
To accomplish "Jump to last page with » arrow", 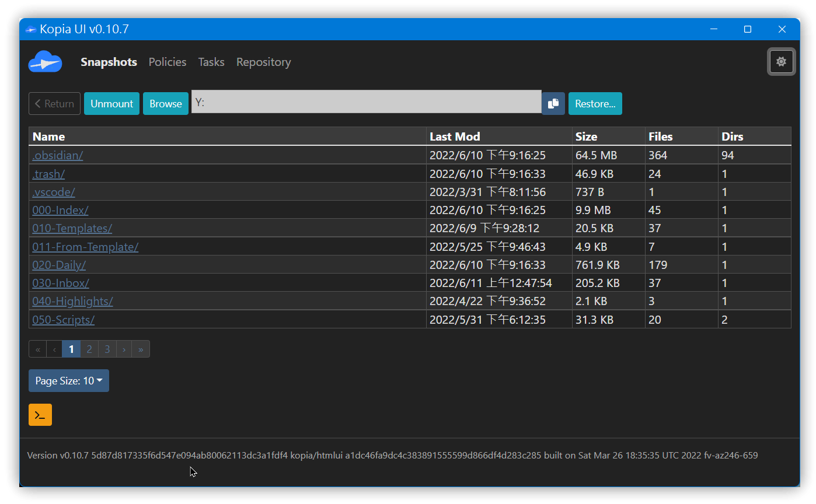I will pyautogui.click(x=141, y=349).
